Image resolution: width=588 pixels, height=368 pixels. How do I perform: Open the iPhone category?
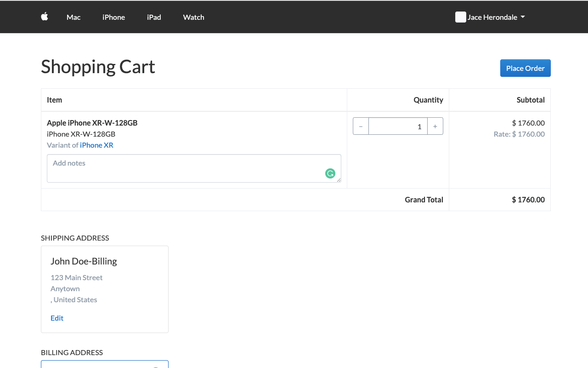[113, 17]
